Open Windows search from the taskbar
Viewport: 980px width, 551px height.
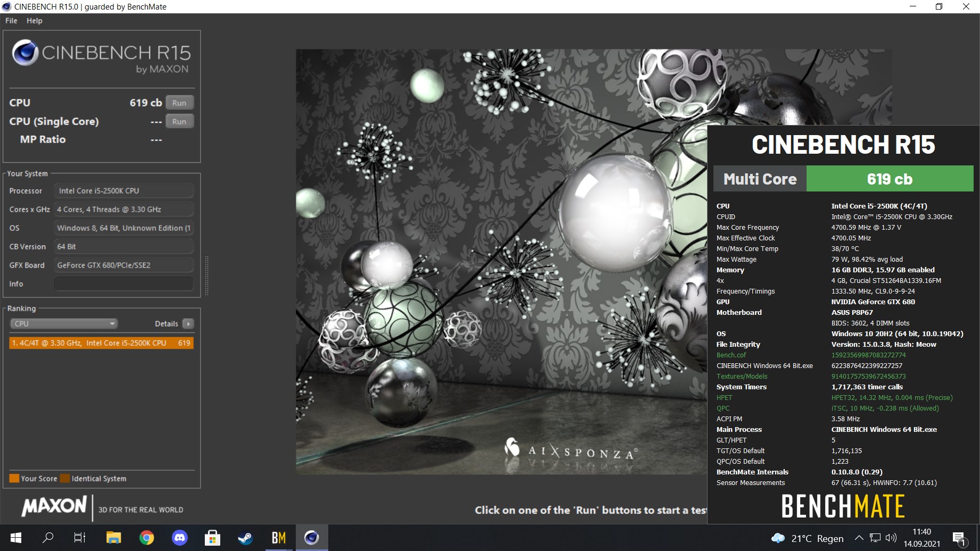(48, 538)
